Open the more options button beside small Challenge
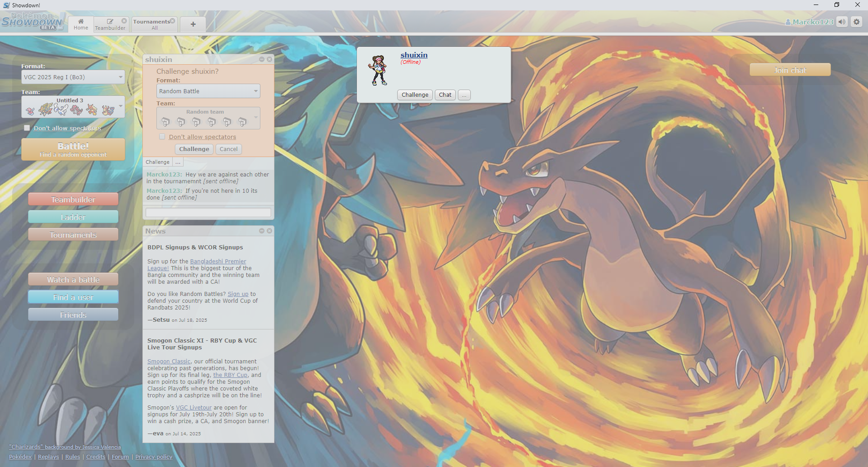Screen dimensions: 868x467 tap(178, 162)
